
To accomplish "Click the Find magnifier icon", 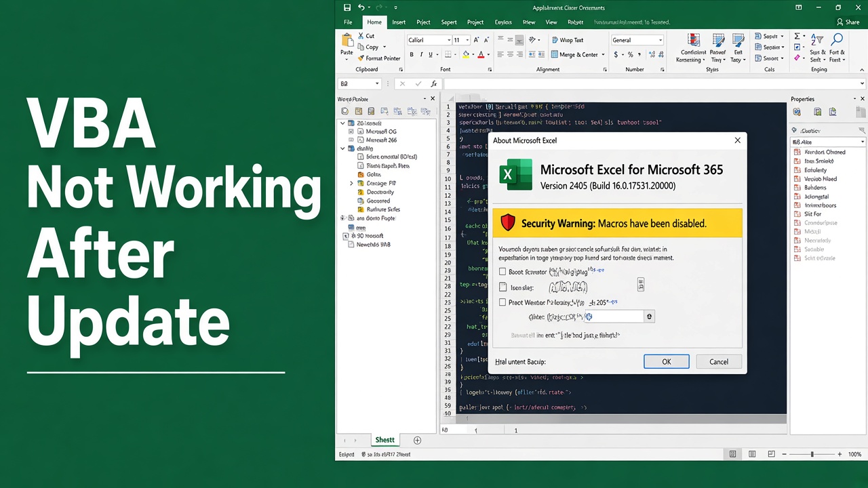I will 837,40.
